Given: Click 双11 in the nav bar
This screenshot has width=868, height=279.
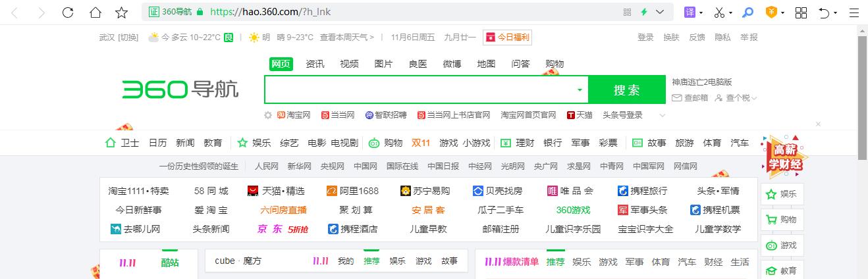Looking at the screenshot, I should pos(421,143).
